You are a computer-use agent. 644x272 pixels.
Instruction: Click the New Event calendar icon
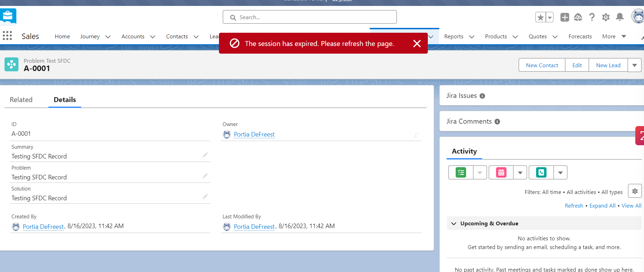point(501,172)
